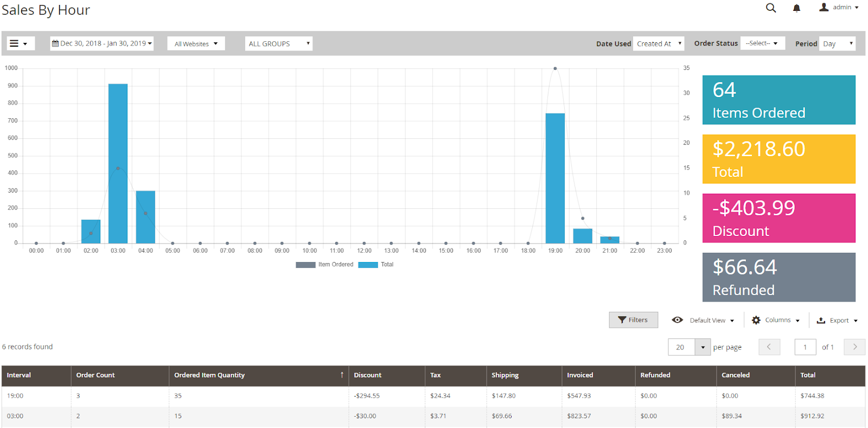
Task: Open Default View eye selector
Action: 678,321
